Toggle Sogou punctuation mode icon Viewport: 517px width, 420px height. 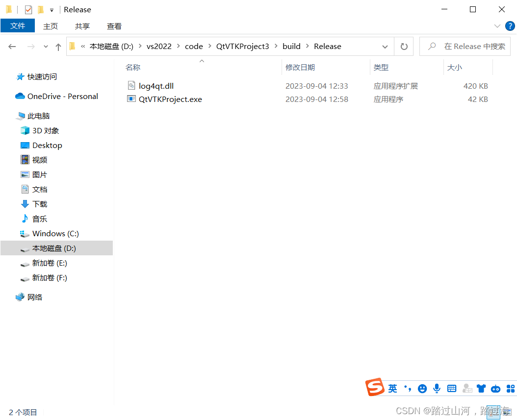pos(408,389)
